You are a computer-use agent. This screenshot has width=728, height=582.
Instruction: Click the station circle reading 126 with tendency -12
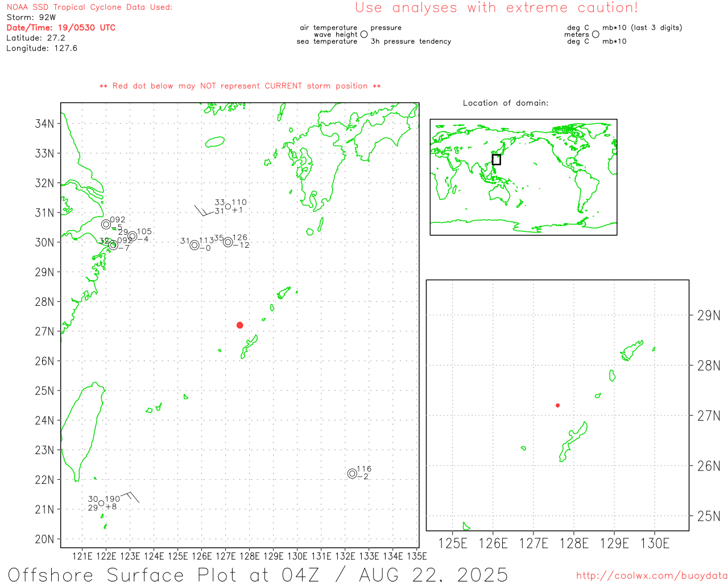pyautogui.click(x=228, y=242)
